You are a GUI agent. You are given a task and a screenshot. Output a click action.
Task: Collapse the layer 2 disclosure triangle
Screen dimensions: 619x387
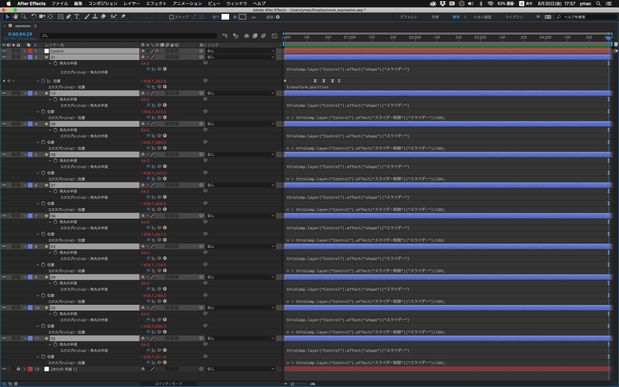(x=25, y=57)
